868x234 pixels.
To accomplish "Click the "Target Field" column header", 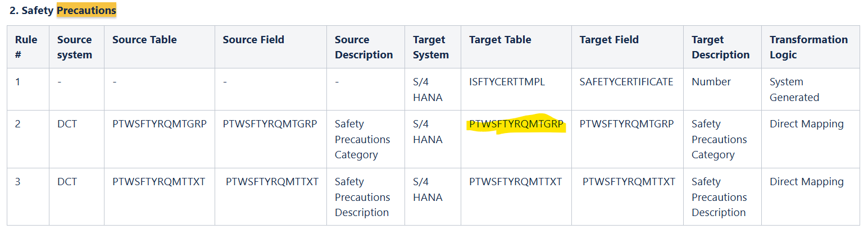I will click(609, 40).
